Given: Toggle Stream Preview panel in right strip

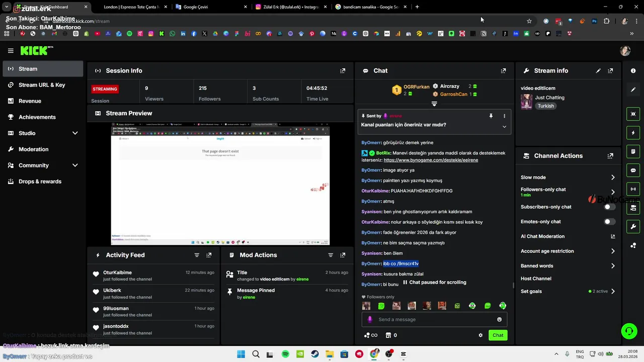Looking at the screenshot, I should 633,114.
